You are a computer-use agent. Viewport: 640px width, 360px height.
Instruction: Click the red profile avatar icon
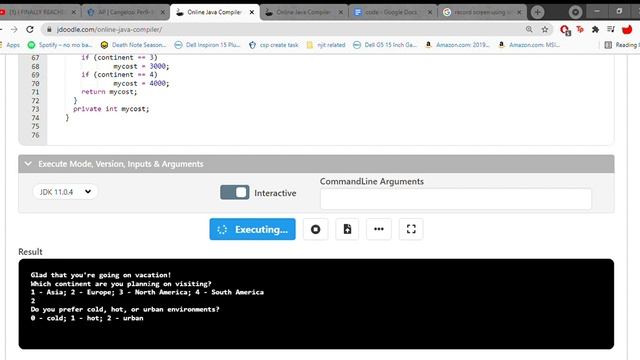[627, 29]
